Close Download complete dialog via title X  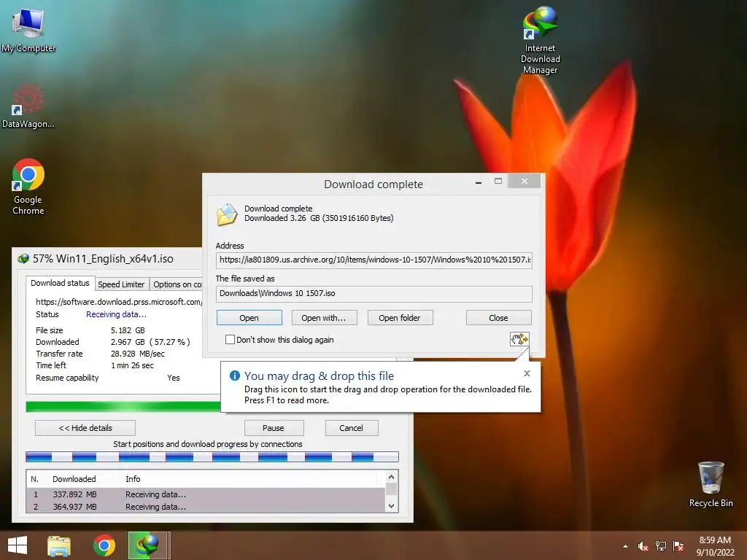point(524,182)
